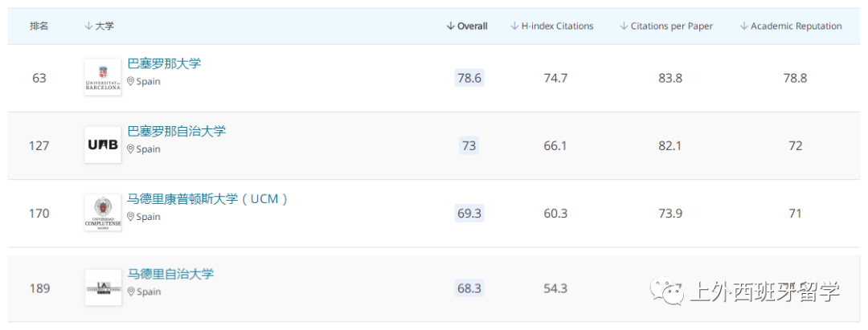Click the UAB logo thumbnail

click(103, 145)
